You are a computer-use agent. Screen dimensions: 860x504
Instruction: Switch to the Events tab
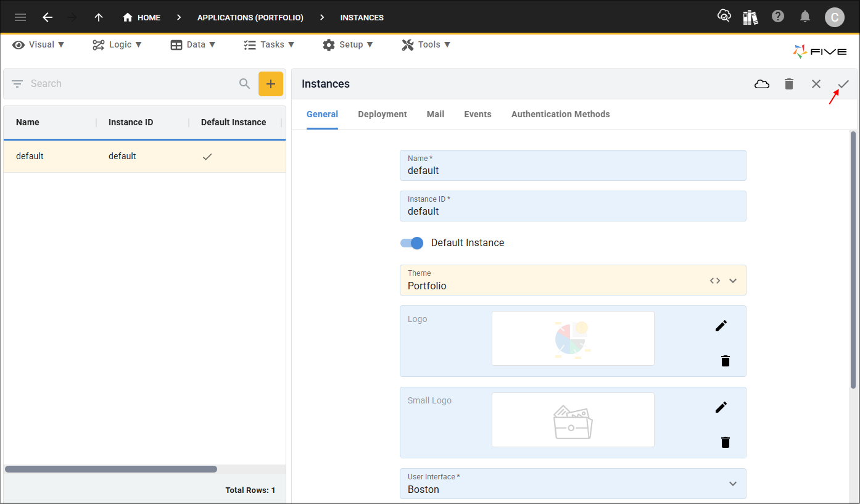[x=478, y=114]
